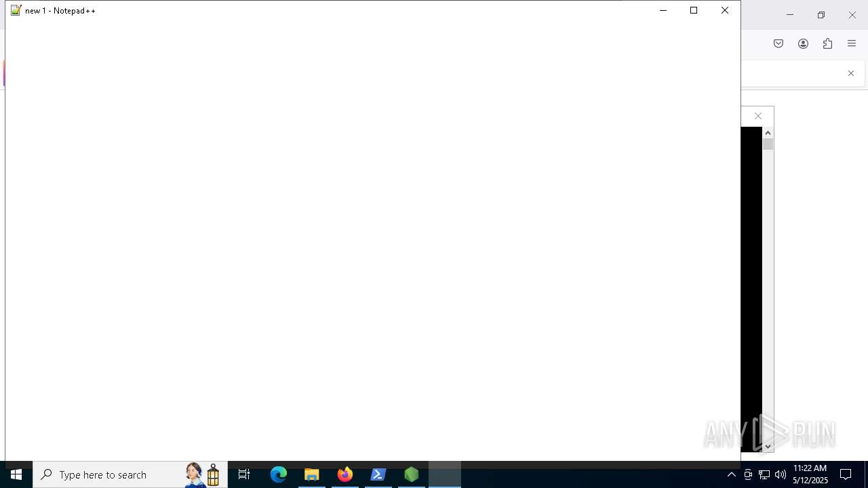Open PowerShell from the taskbar
This screenshot has height=488, width=868.
(x=378, y=474)
